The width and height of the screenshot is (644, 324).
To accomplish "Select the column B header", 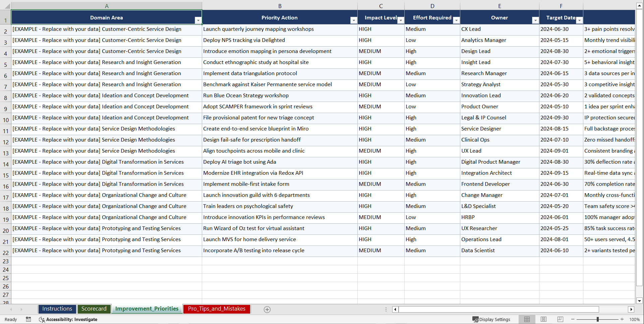I will tap(280, 5).
